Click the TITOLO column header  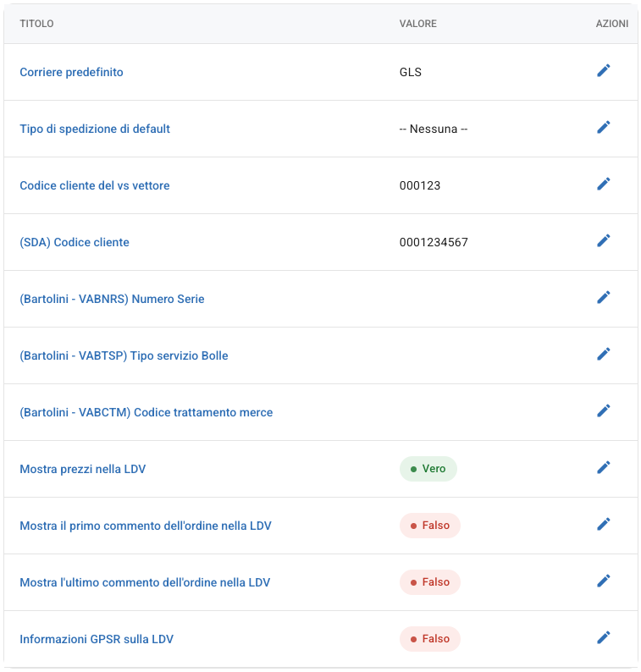36,24
